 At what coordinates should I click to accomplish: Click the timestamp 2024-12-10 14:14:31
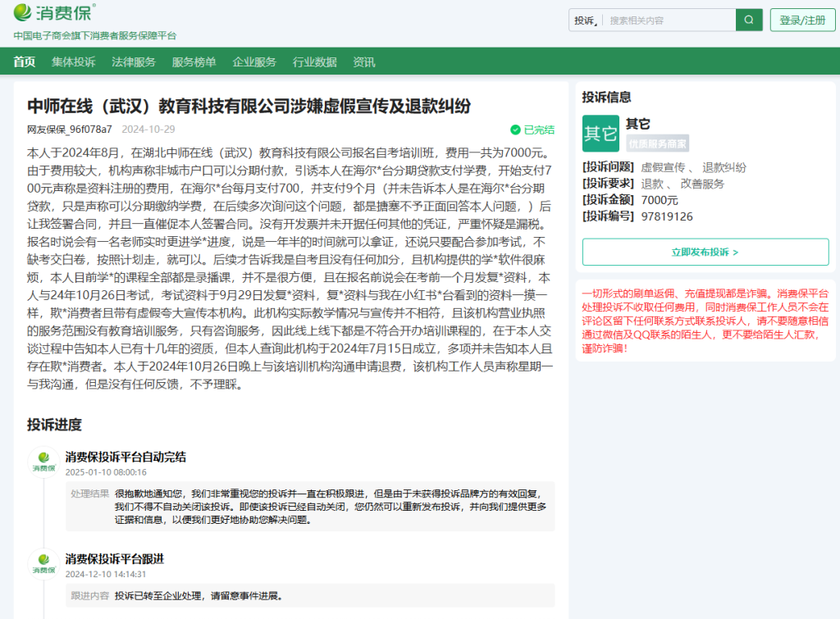point(106,574)
